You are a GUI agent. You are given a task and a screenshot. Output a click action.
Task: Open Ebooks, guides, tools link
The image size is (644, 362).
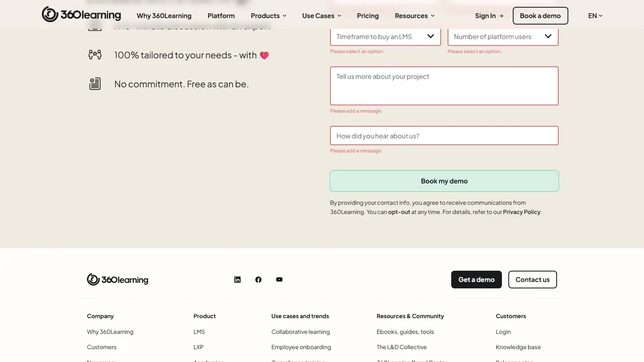(405, 332)
